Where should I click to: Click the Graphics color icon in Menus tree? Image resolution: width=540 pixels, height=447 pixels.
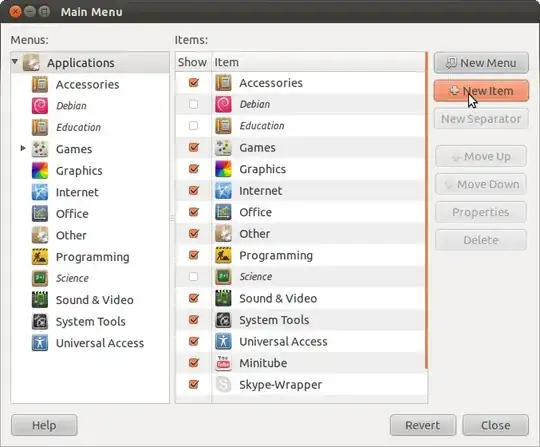[40, 170]
